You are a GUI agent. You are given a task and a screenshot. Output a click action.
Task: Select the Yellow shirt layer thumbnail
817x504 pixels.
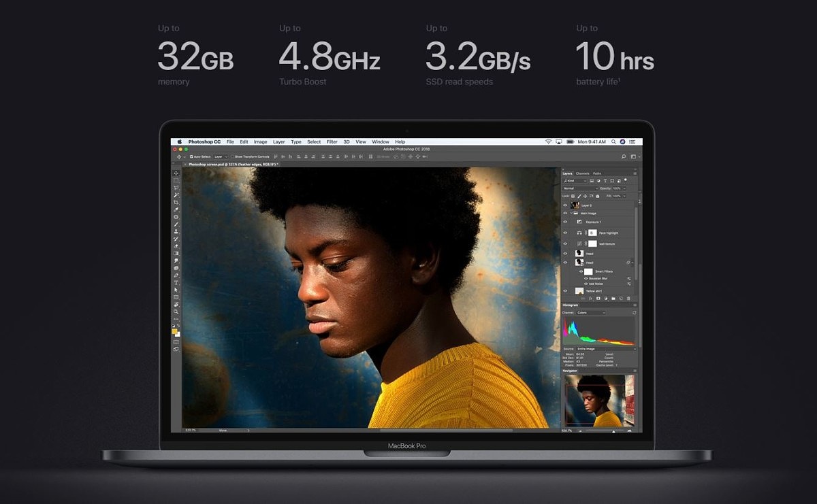click(579, 291)
